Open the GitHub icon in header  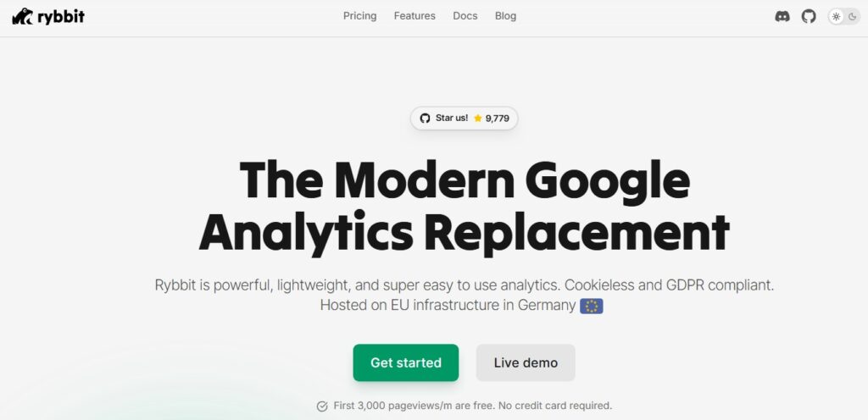pos(809,16)
